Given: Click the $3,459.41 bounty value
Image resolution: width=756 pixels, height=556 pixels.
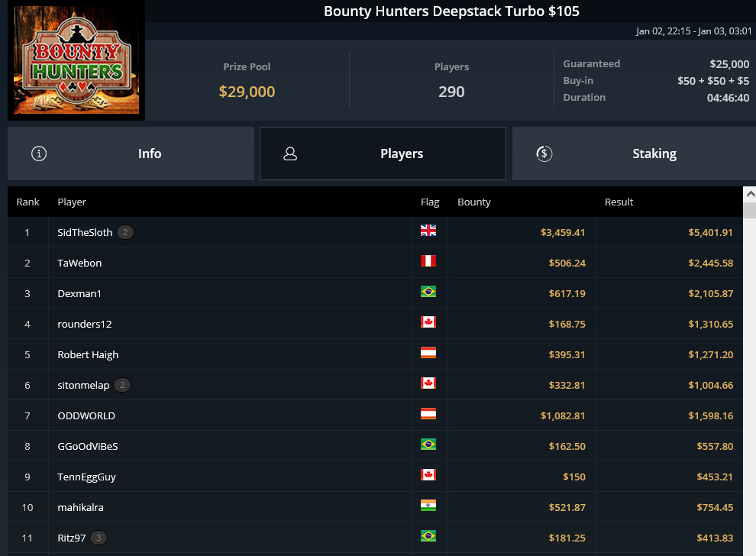Looking at the screenshot, I should [x=563, y=232].
